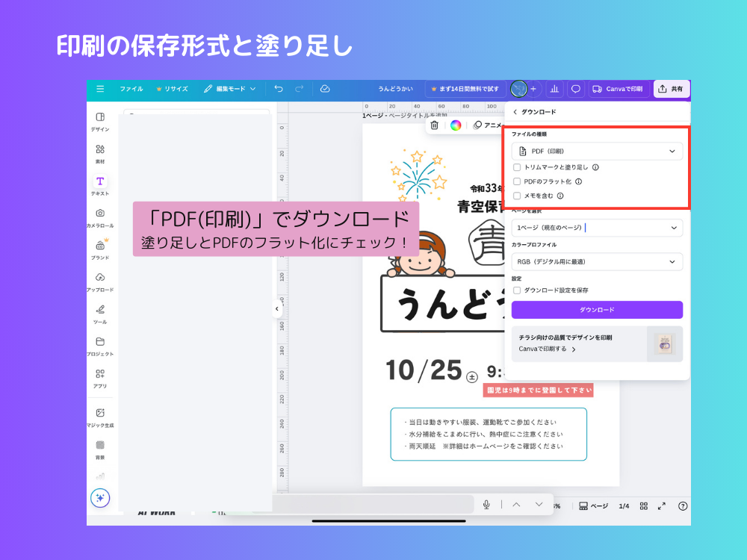Click the ダウンロード button
Viewport: 747px width, 560px height.
point(597,310)
